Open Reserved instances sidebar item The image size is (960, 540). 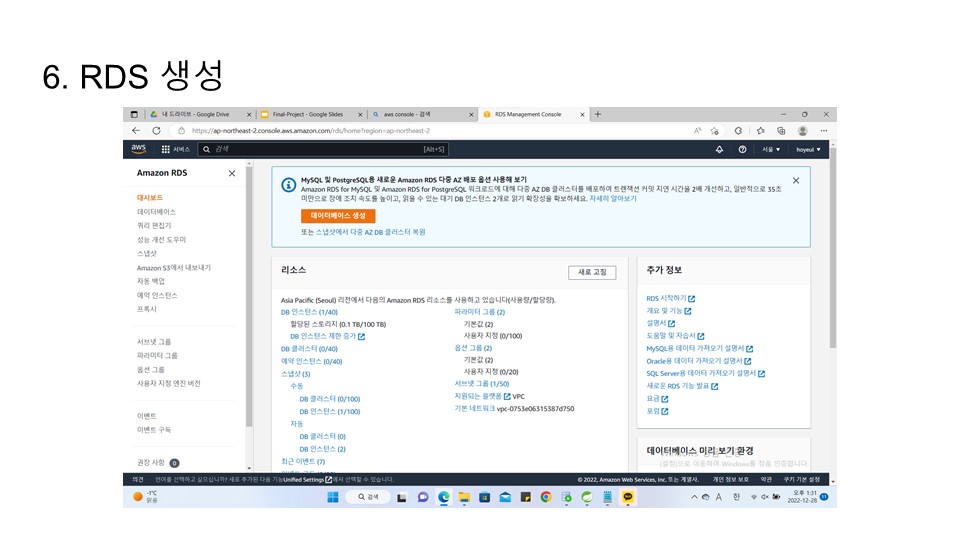tap(157, 295)
